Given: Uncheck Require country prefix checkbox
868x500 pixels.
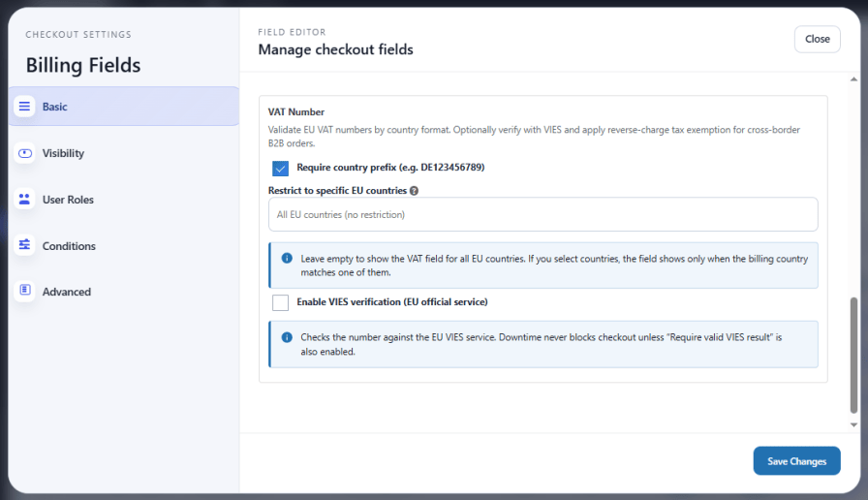Looking at the screenshot, I should tap(280, 169).
